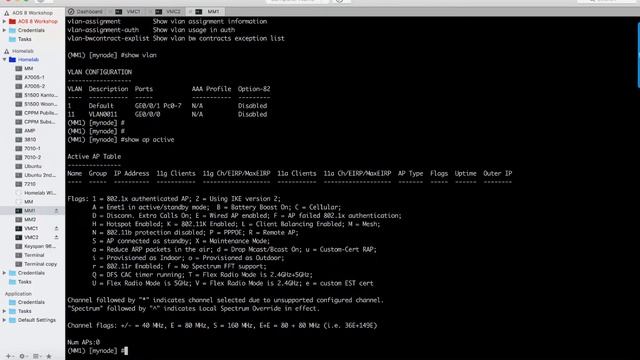This screenshot has height=360, width=640.
Task: Select the Application section header
Action: (18, 294)
